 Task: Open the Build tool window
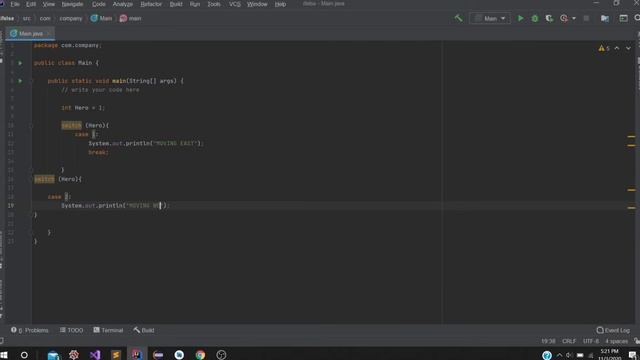(144, 330)
